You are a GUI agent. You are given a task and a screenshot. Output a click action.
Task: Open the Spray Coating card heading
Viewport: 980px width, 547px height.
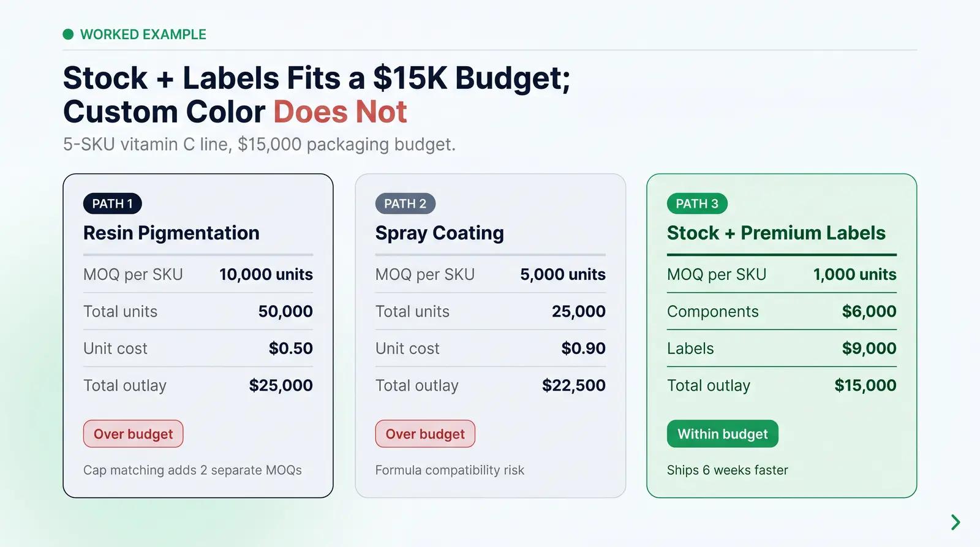(x=440, y=233)
